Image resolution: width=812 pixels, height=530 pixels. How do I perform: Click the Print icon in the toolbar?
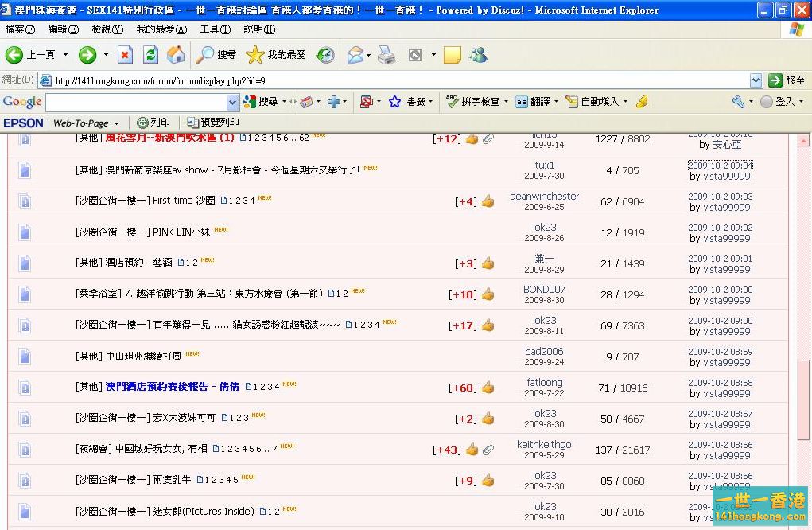click(387, 55)
